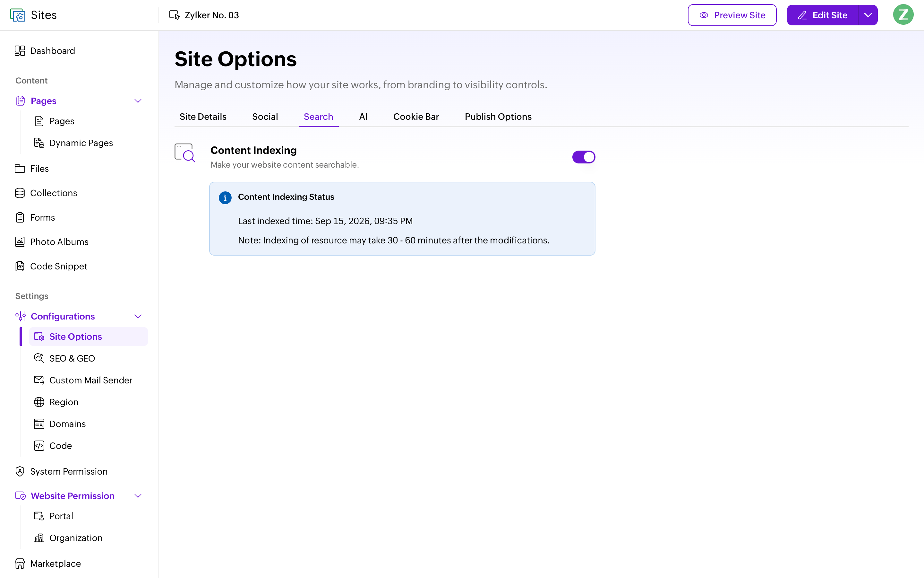Viewport: 924px width, 578px height.
Task: Click the Zylker No. 03 site icon
Action: (x=175, y=15)
